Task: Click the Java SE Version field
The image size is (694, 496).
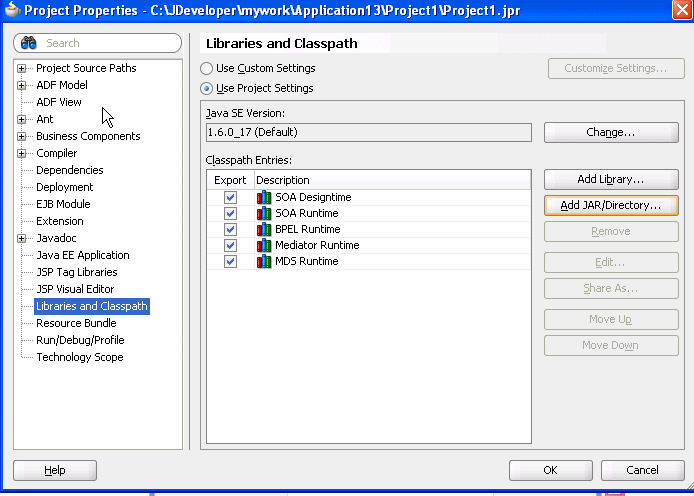Action: point(369,132)
